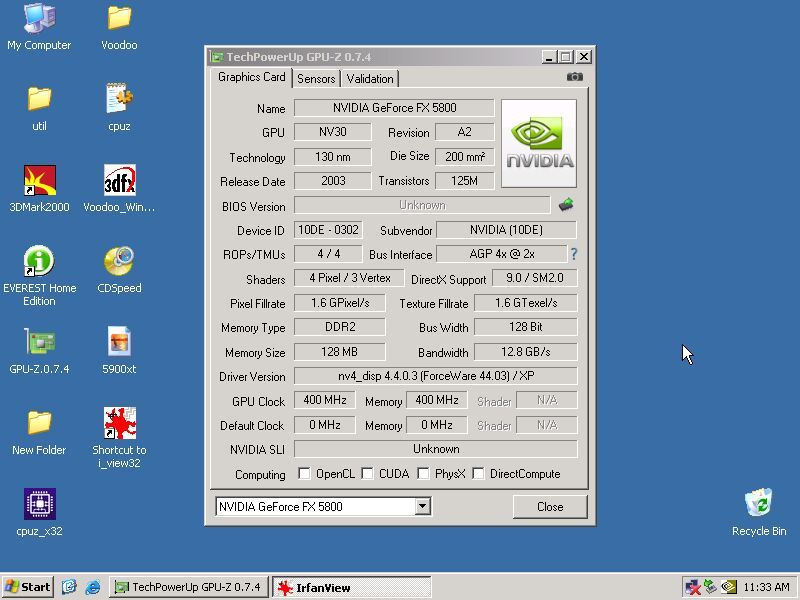
Task: Click the Bus Interface question mark
Action: (574, 254)
